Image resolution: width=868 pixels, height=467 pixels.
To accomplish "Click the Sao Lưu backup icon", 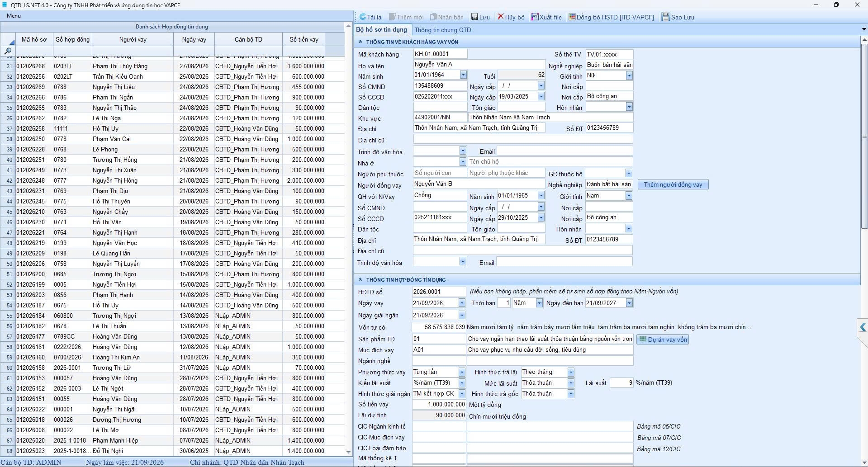I will (665, 17).
